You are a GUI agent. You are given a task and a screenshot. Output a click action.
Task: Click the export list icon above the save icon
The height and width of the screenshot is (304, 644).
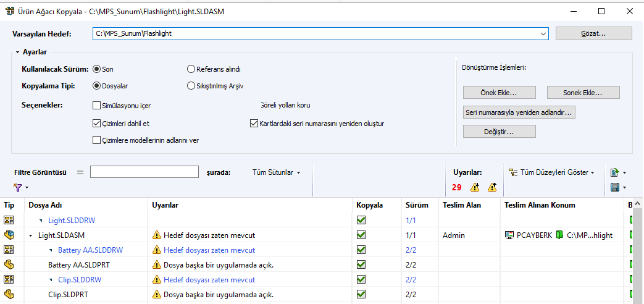tap(615, 172)
